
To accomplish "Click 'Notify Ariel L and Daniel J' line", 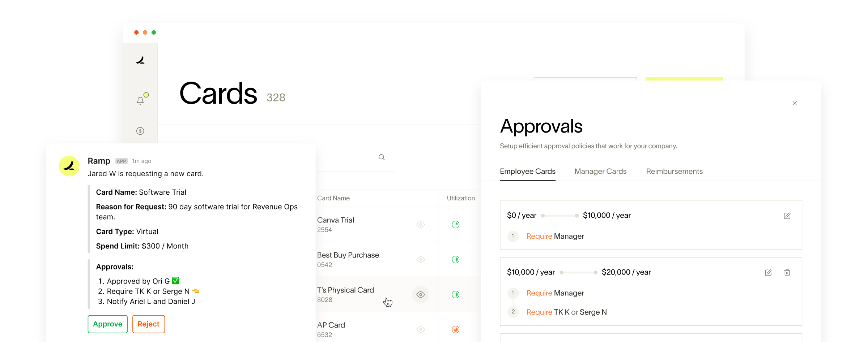I will pos(146,302).
